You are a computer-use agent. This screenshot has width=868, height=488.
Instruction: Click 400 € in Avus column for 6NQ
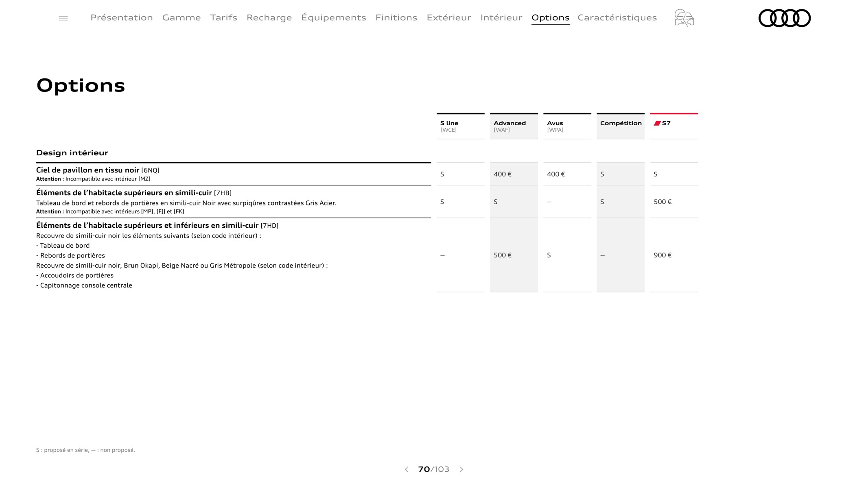pos(556,174)
